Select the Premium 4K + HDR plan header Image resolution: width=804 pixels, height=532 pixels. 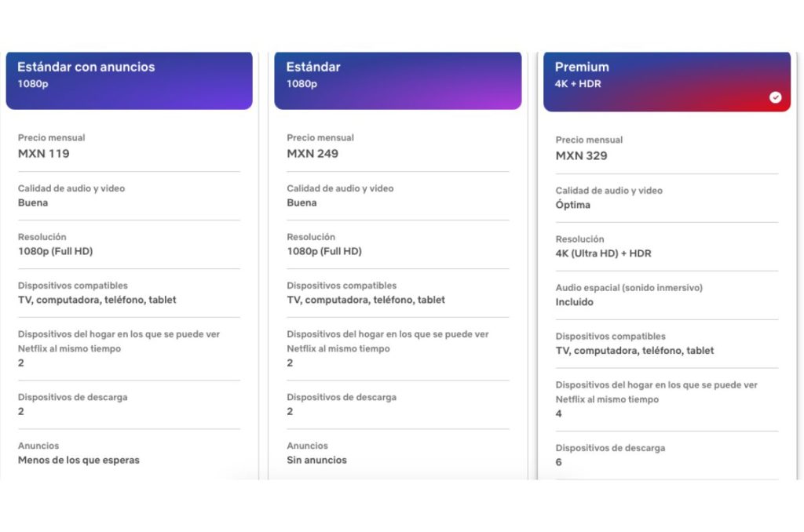(x=667, y=82)
